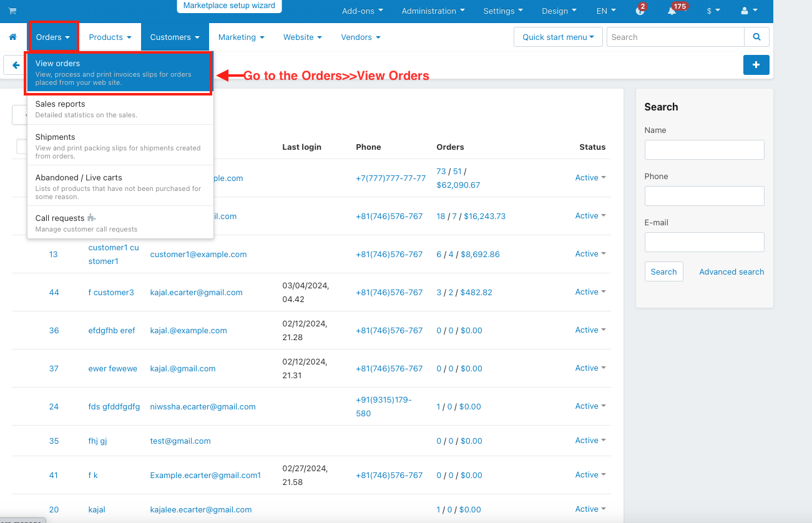Open the Marketing menu
The width and height of the screenshot is (812, 523).
pyautogui.click(x=241, y=37)
